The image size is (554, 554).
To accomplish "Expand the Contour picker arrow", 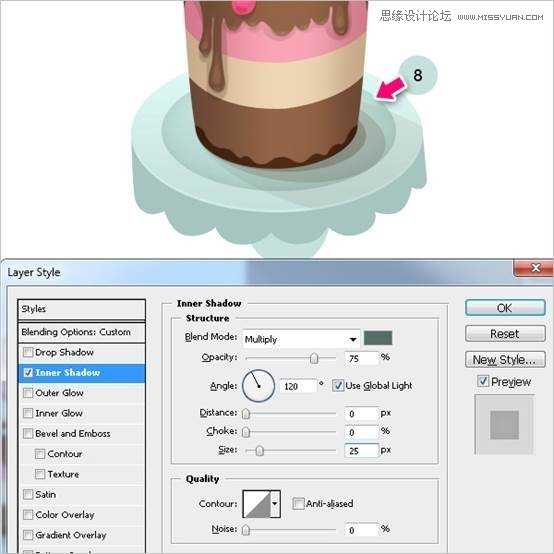I will (275, 504).
